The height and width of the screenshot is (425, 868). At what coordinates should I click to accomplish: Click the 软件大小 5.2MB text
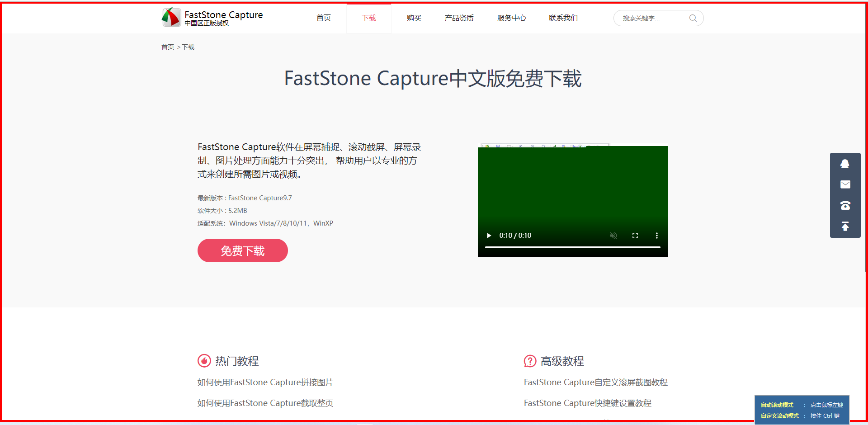click(x=222, y=211)
